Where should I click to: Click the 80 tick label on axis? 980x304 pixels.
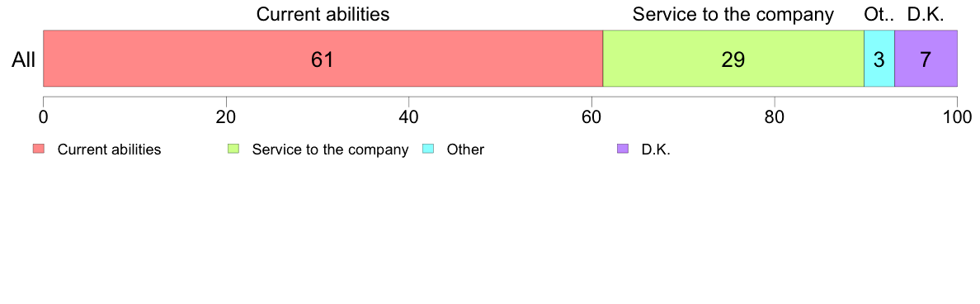pyautogui.click(x=775, y=116)
